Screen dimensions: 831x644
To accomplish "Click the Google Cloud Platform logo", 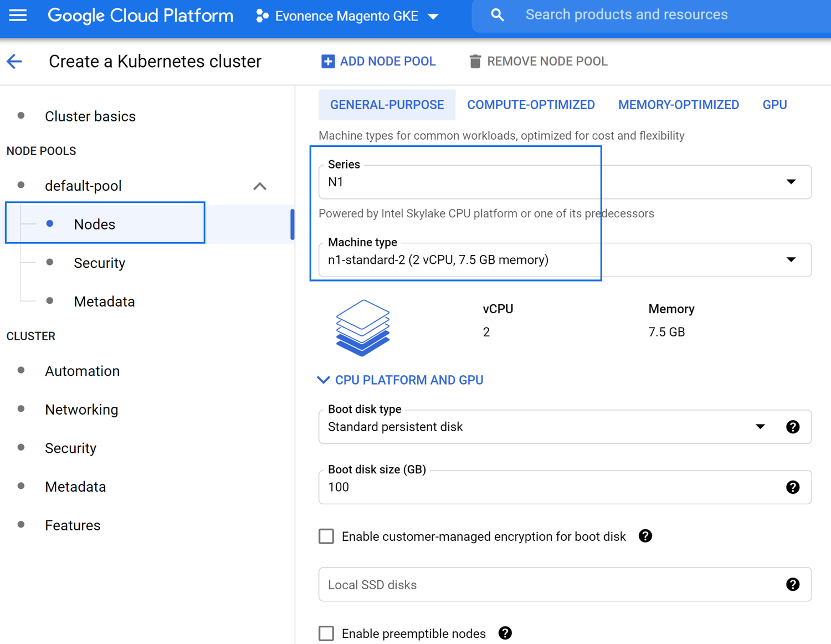I will point(141,16).
